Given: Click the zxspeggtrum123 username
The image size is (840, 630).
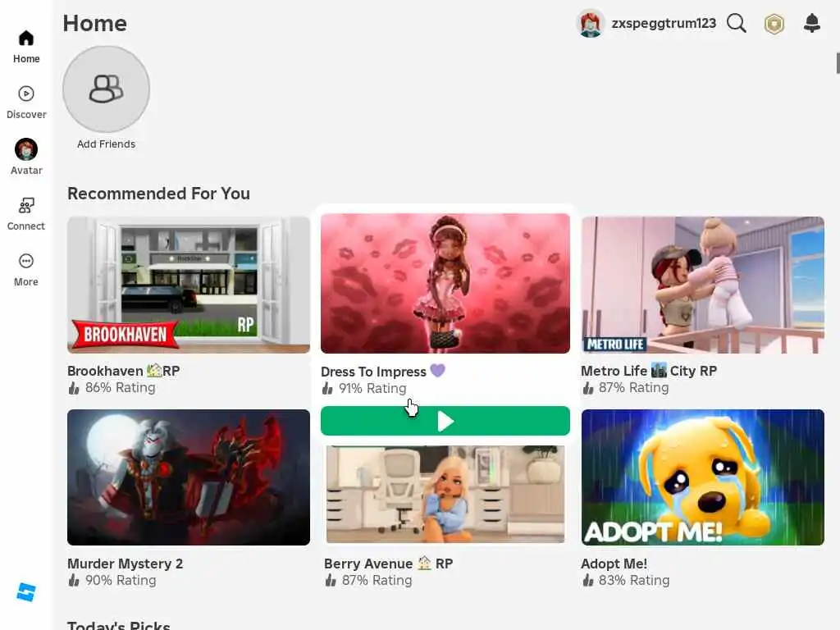Looking at the screenshot, I should (664, 24).
